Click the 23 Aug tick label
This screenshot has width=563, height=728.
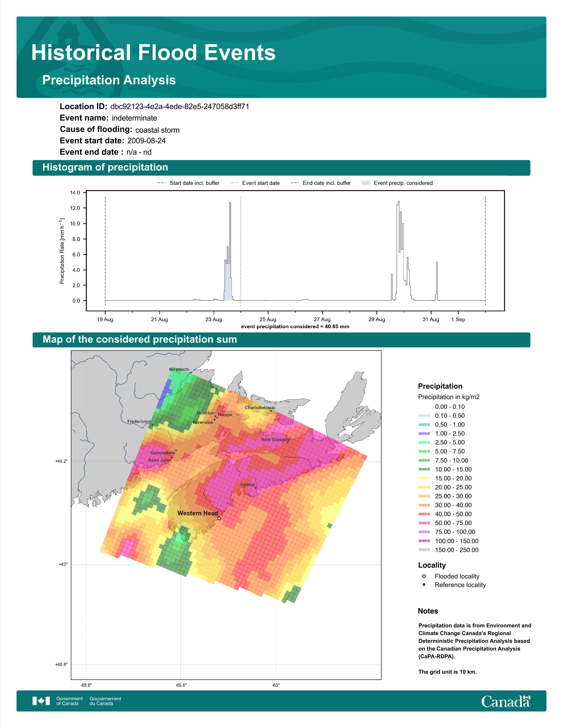point(213,319)
